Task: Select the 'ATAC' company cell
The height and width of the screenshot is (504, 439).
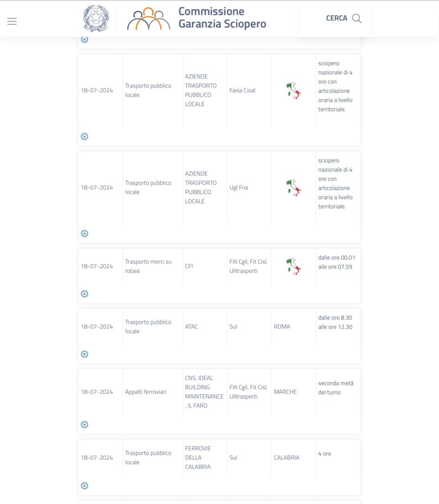Action: coord(192,327)
